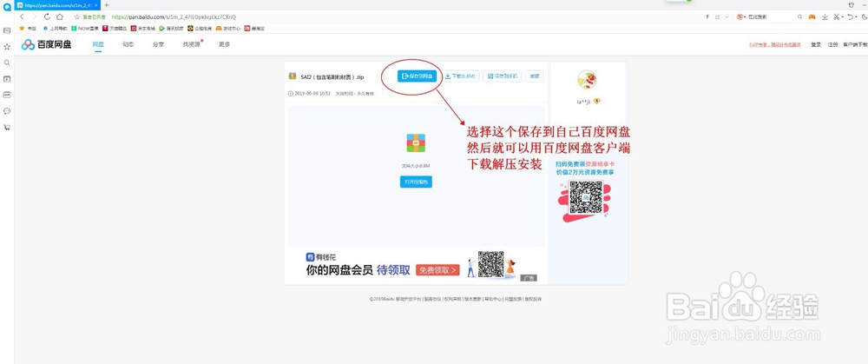
Task: Expand the address bar dropdown chevron
Action: coord(727,17)
